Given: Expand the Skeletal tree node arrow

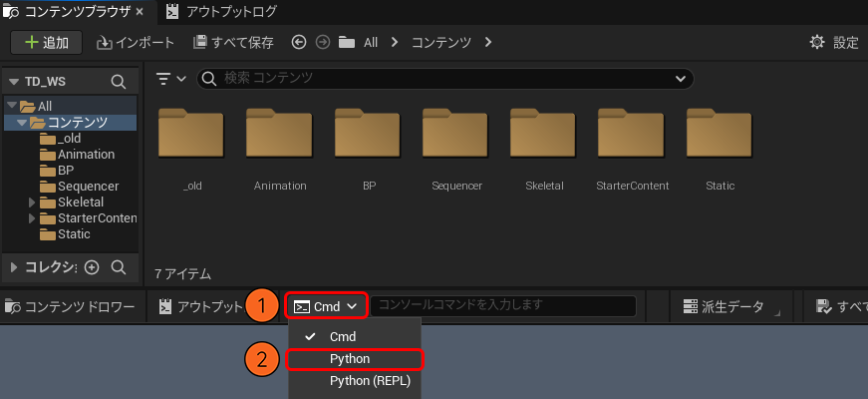Looking at the screenshot, I should [32, 202].
